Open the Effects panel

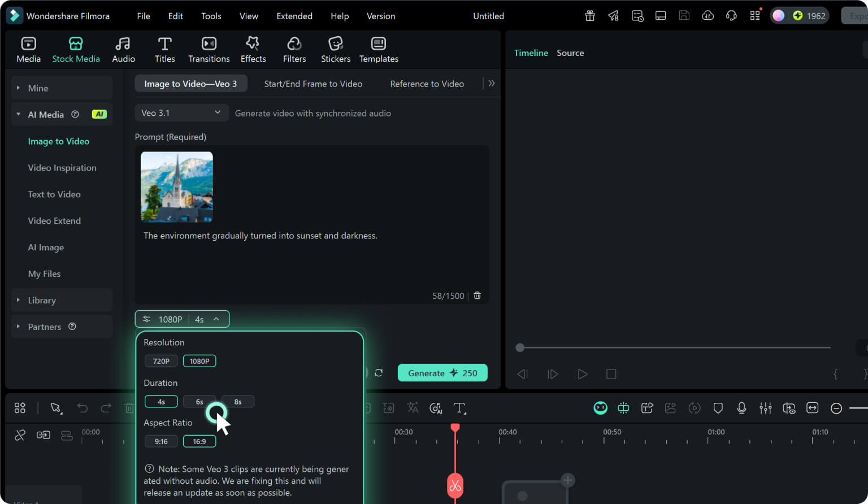click(253, 49)
